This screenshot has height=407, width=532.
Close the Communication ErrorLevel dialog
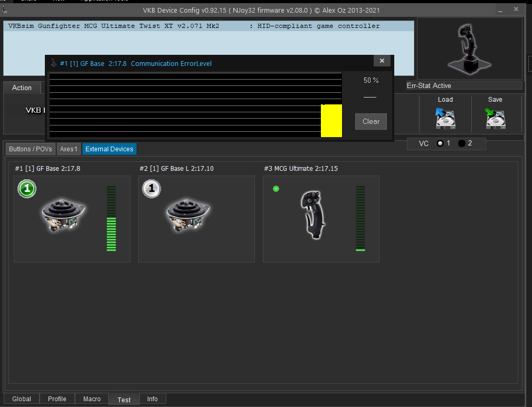(382, 61)
